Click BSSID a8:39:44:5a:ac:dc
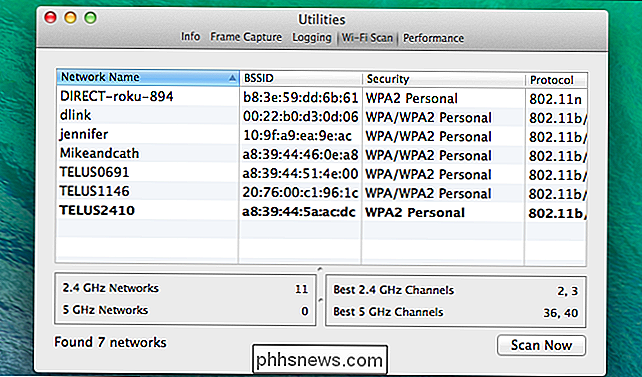Image resolution: width=642 pixels, height=377 pixels. [298, 212]
